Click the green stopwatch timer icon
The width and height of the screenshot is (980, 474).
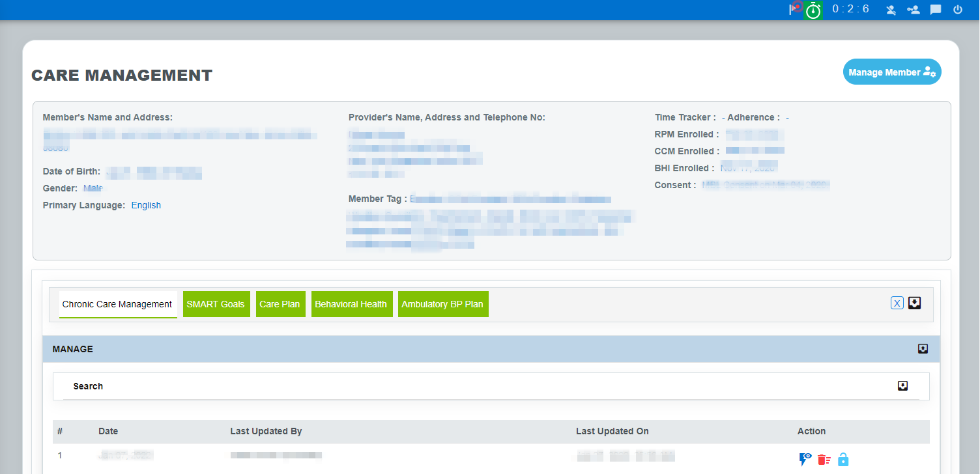813,10
